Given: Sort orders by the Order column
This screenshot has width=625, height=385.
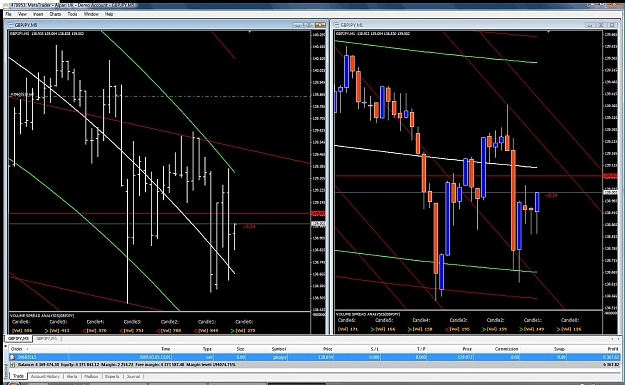Looking at the screenshot, I should click(x=16, y=349).
